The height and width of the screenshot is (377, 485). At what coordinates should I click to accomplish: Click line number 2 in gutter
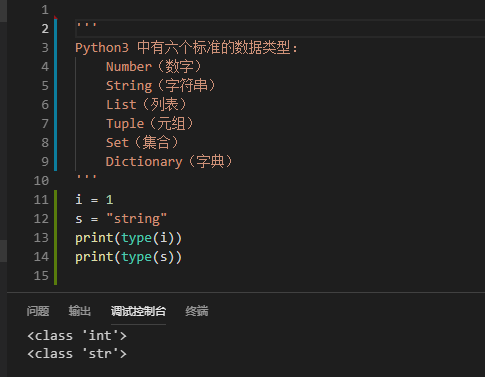[45, 29]
